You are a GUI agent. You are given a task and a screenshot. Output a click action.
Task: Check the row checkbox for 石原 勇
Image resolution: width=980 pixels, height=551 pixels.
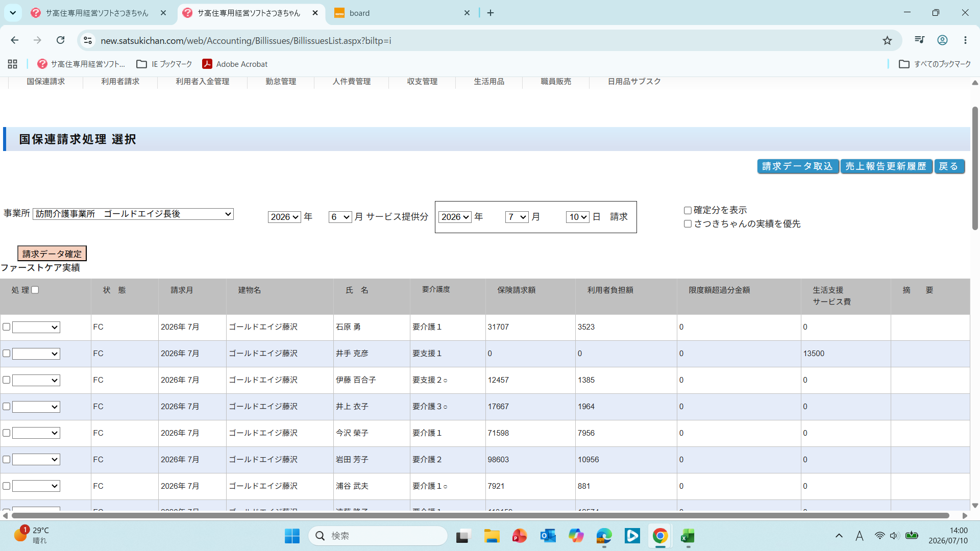(x=7, y=327)
